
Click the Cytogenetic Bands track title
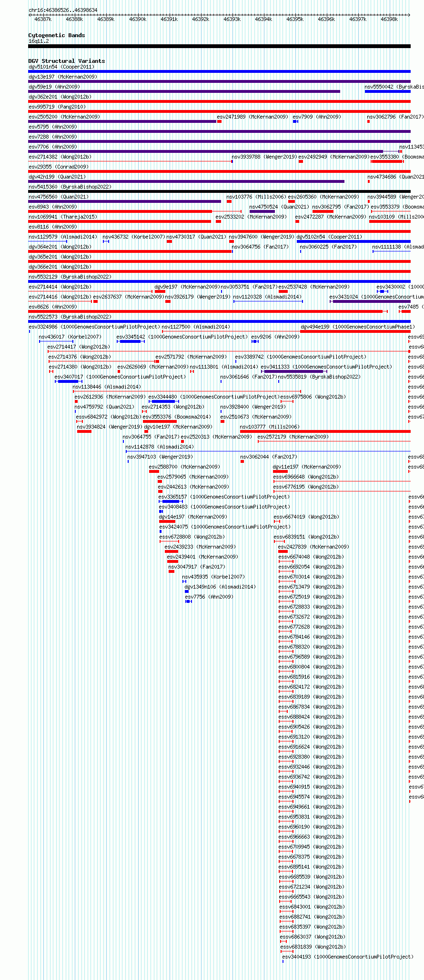57,35
